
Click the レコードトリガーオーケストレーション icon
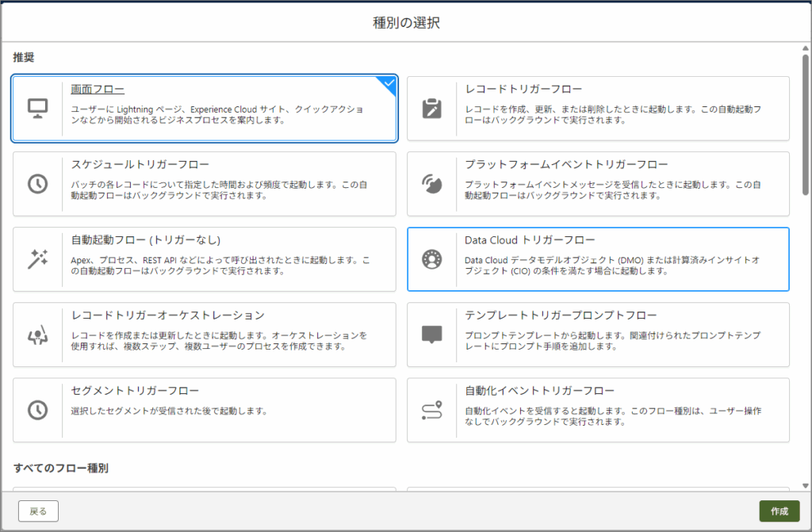[x=37, y=335]
